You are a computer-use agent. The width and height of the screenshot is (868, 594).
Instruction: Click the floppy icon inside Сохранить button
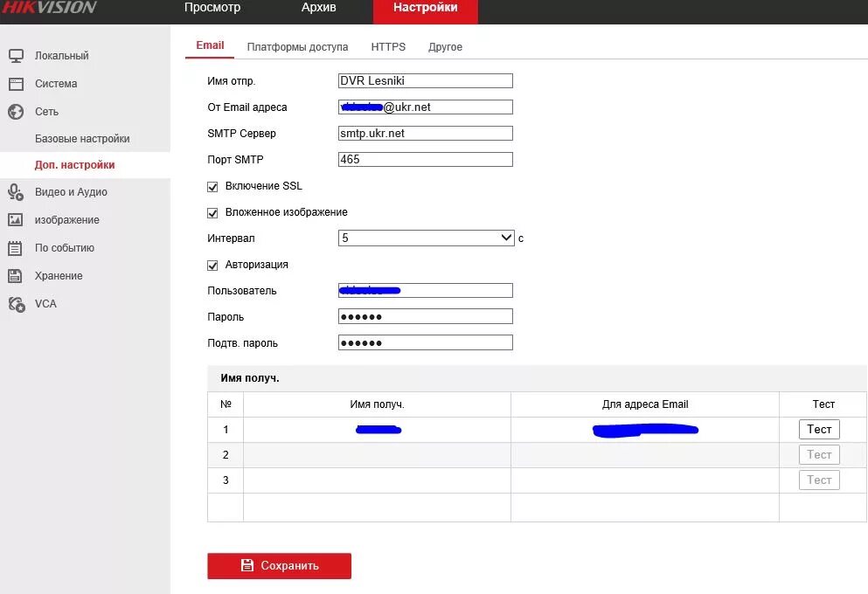(x=247, y=565)
